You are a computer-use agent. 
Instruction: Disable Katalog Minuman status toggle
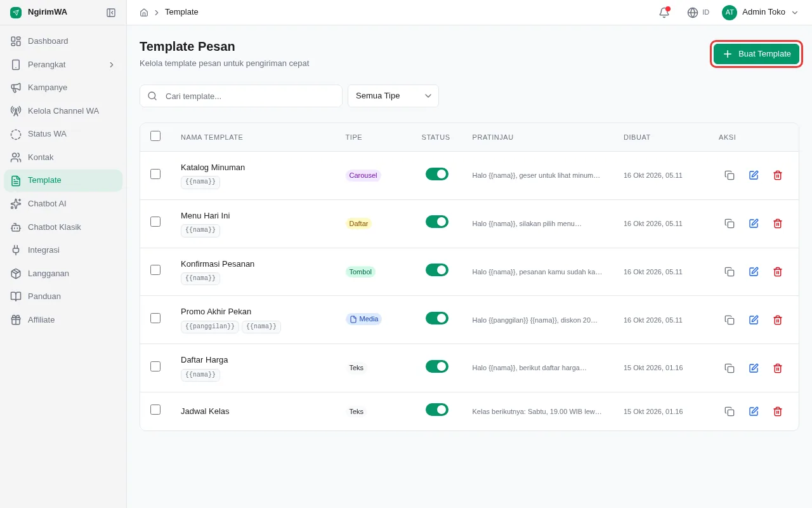click(437, 174)
